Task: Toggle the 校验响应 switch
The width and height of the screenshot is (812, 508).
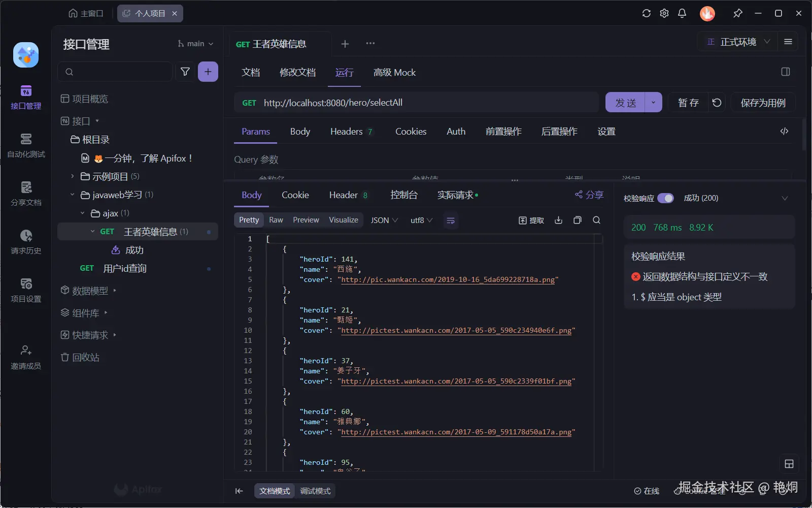Action: pos(665,198)
